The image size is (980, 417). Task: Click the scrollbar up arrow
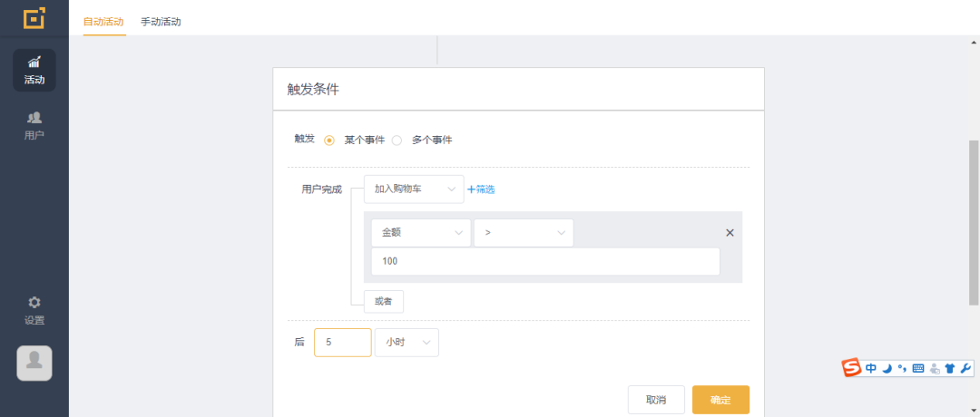pos(973,43)
